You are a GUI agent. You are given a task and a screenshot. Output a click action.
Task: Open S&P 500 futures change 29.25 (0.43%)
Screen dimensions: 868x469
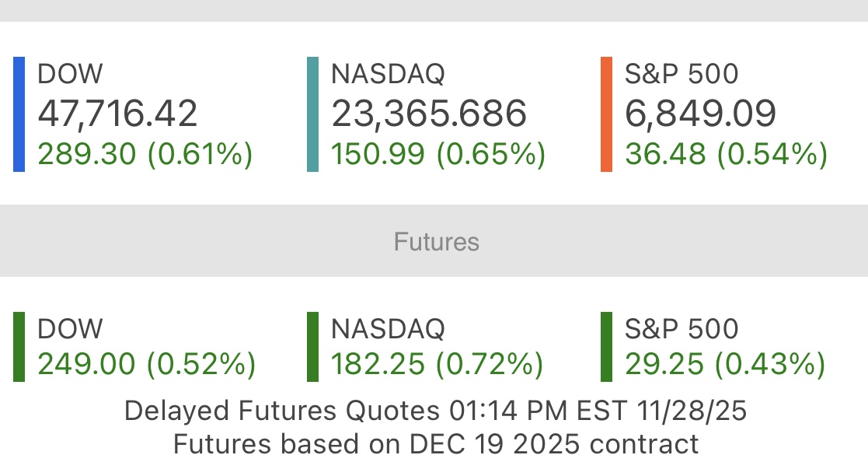tap(725, 364)
